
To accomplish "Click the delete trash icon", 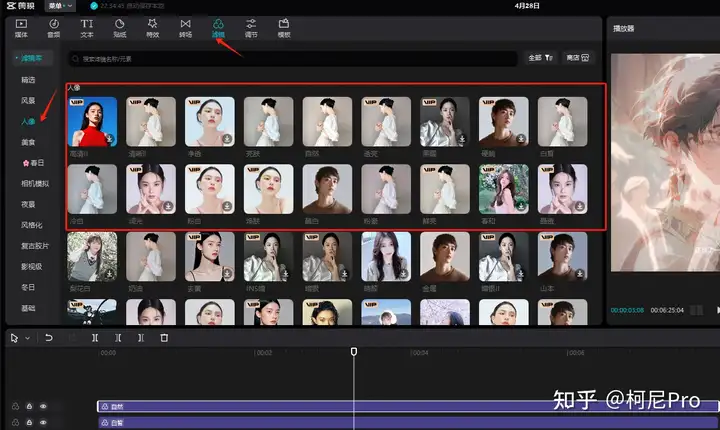I will point(164,338).
